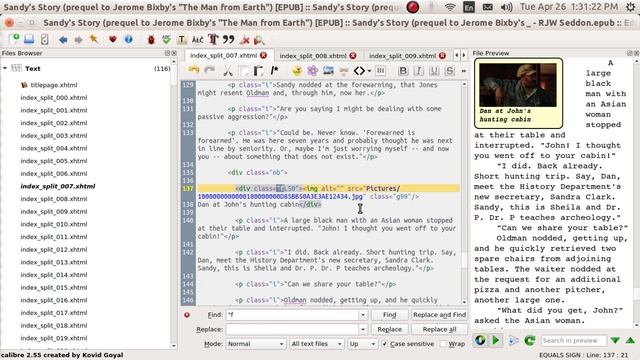Open help via the blue question mark icon

point(128,39)
